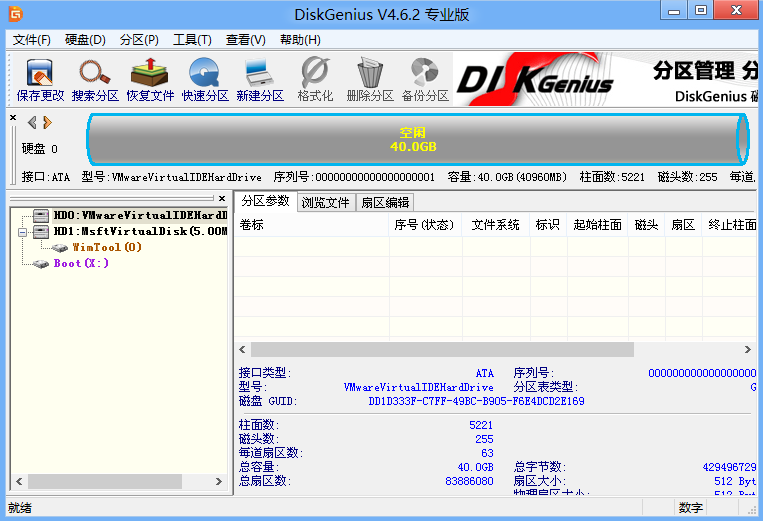This screenshot has width=763, height=521.
Task: Click the 40.0GB free space disk bar
Action: coord(413,139)
